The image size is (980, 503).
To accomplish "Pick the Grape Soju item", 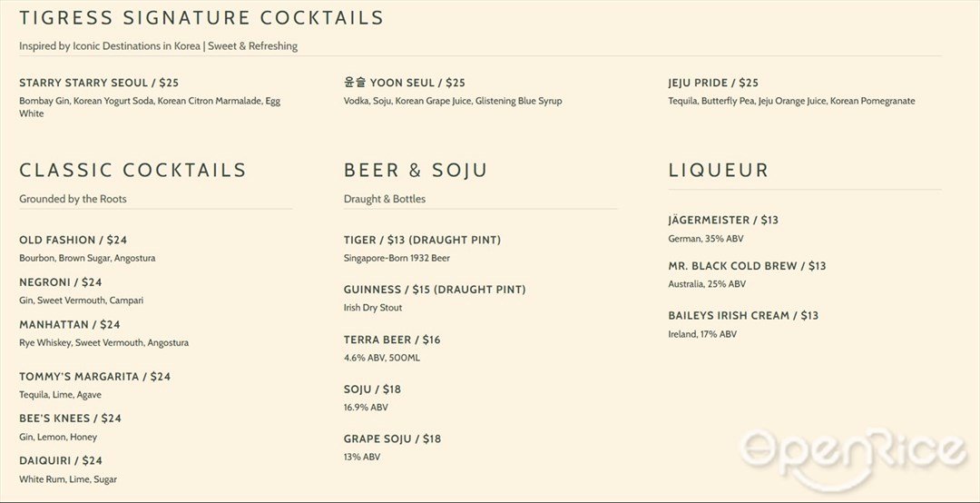I will [x=393, y=439].
